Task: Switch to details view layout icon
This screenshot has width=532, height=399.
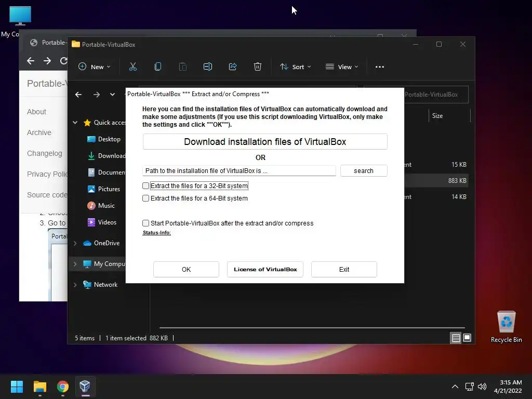Action: 456,338
